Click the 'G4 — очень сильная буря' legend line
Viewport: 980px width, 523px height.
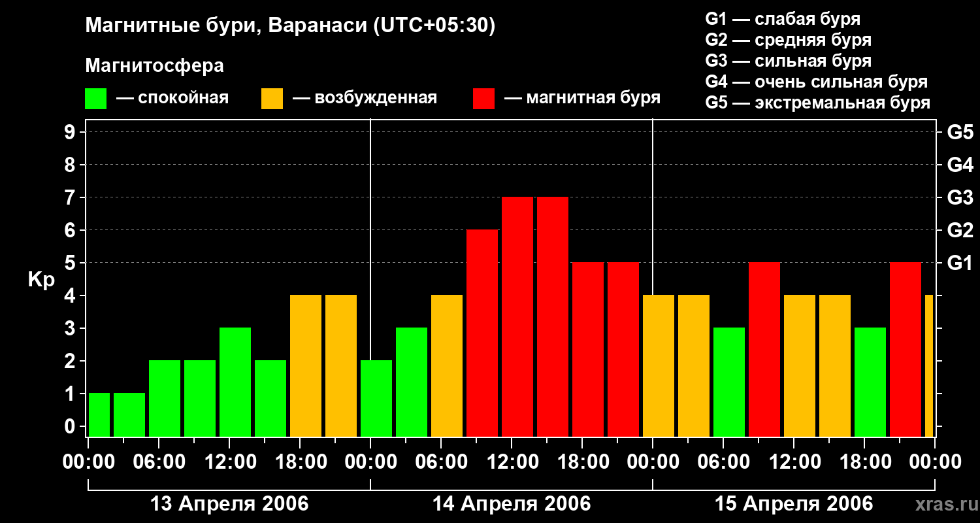point(816,82)
